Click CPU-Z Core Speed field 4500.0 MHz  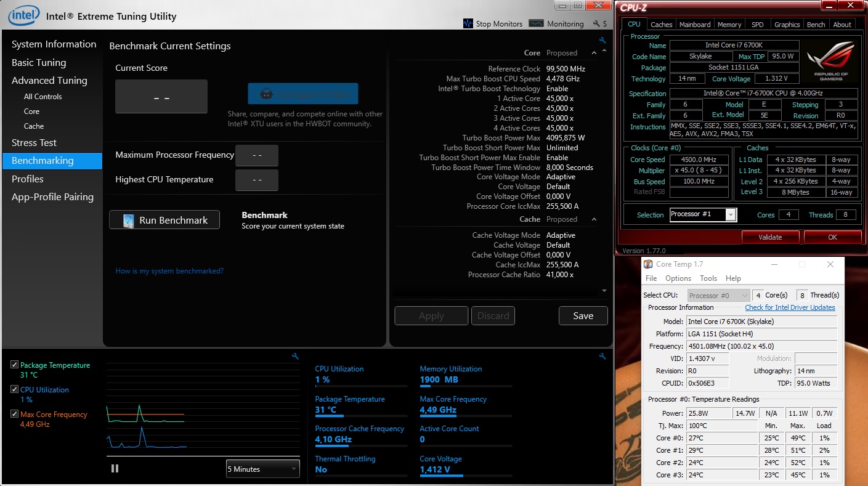click(699, 160)
